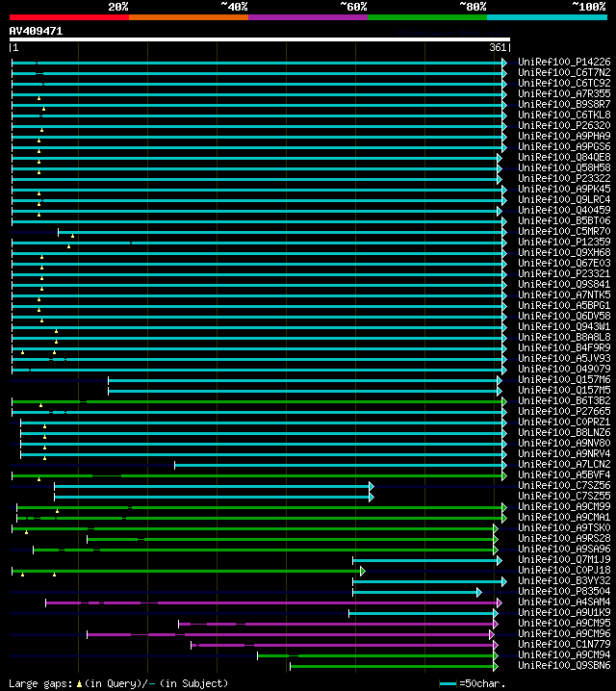Select the UniRef100_A9TSK0 label

click(x=564, y=527)
